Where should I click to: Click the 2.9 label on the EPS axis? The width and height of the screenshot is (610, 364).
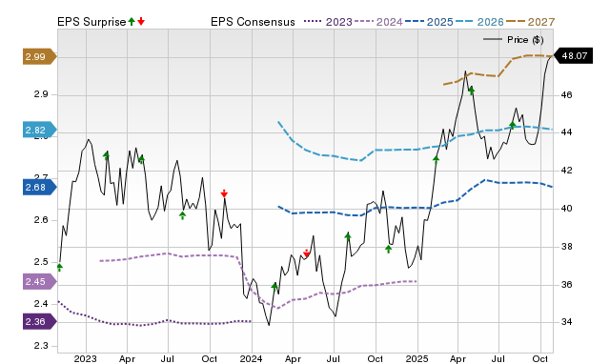tap(41, 94)
